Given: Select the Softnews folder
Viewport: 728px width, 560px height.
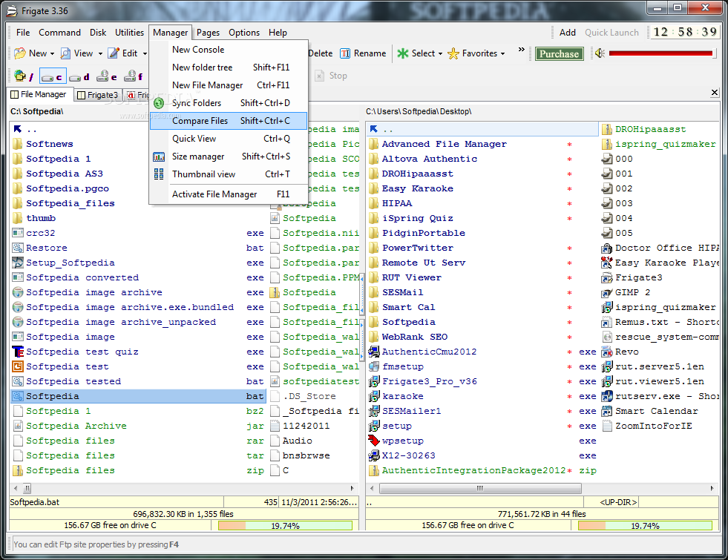Looking at the screenshot, I should click(49, 144).
